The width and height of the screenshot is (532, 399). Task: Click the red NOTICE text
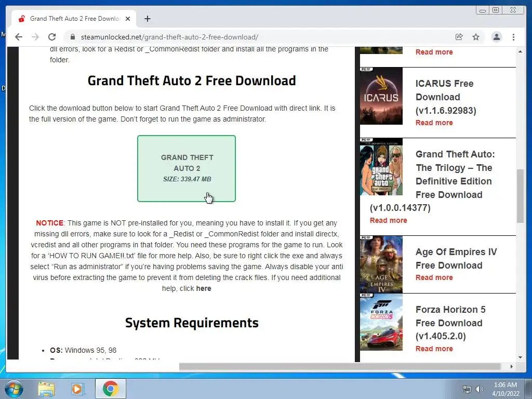pyautogui.click(x=49, y=223)
